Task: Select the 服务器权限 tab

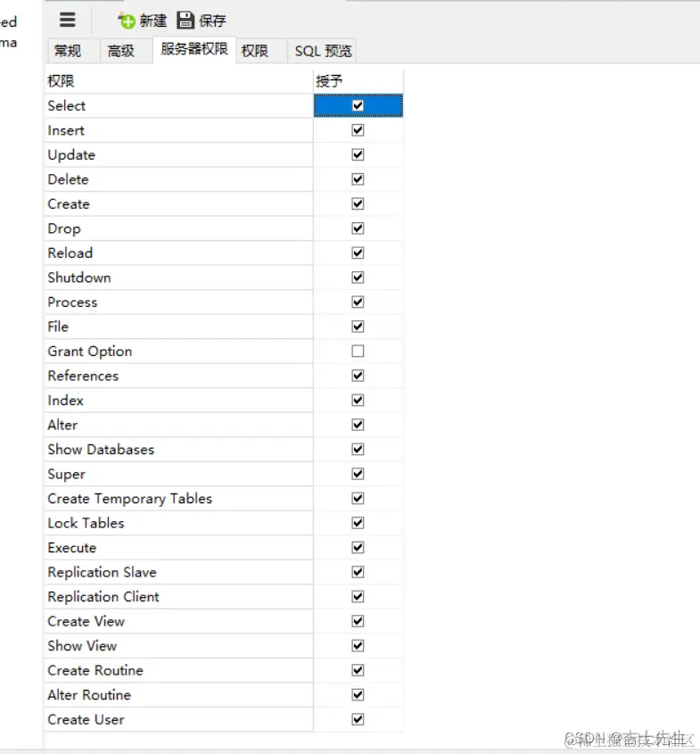Action: coord(194,50)
